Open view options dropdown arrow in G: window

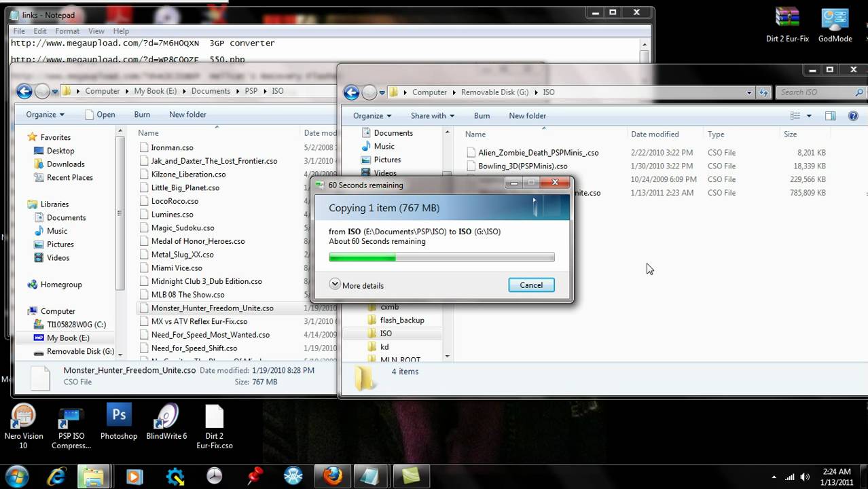coord(809,116)
